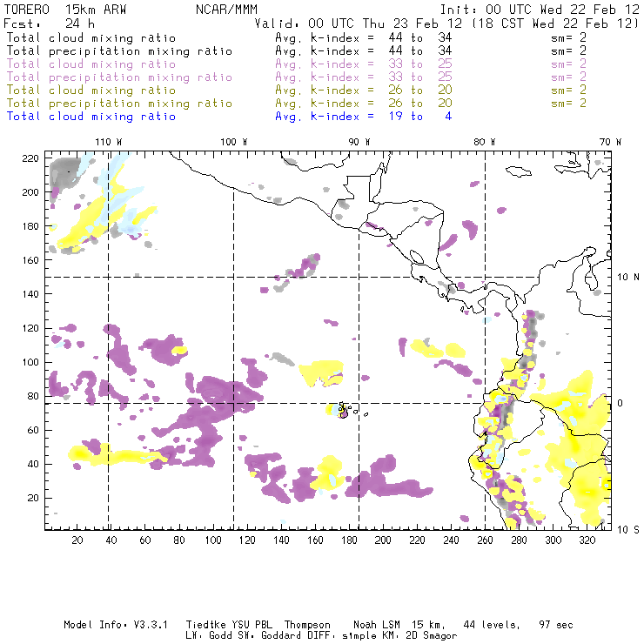
Task: Click the '120' tick label on horizontal axis
Action: point(247,540)
